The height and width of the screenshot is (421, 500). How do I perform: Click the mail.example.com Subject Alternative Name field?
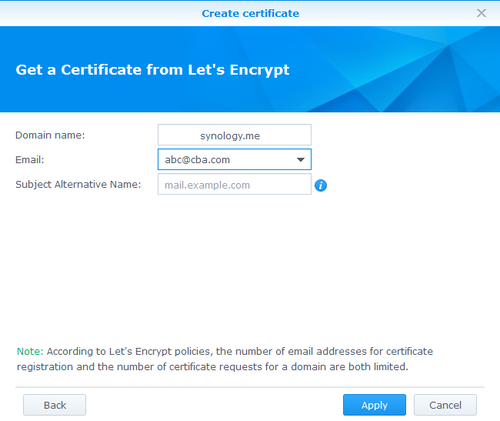(x=235, y=184)
